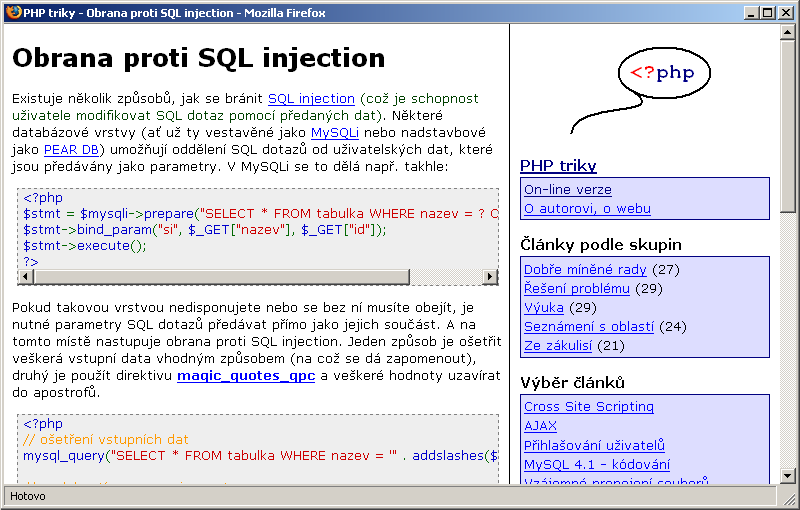The image size is (800, 510).
Task: Click the page scrollbar's down arrow
Action: point(788,476)
